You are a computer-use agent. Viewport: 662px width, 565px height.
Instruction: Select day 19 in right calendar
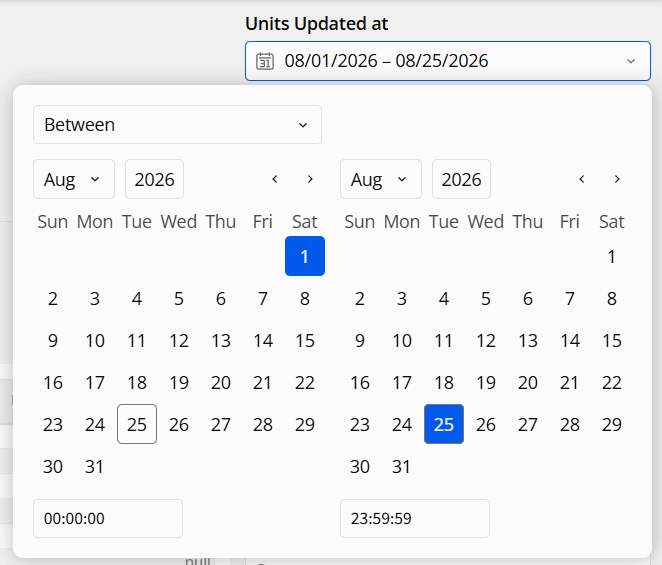pyautogui.click(x=486, y=383)
